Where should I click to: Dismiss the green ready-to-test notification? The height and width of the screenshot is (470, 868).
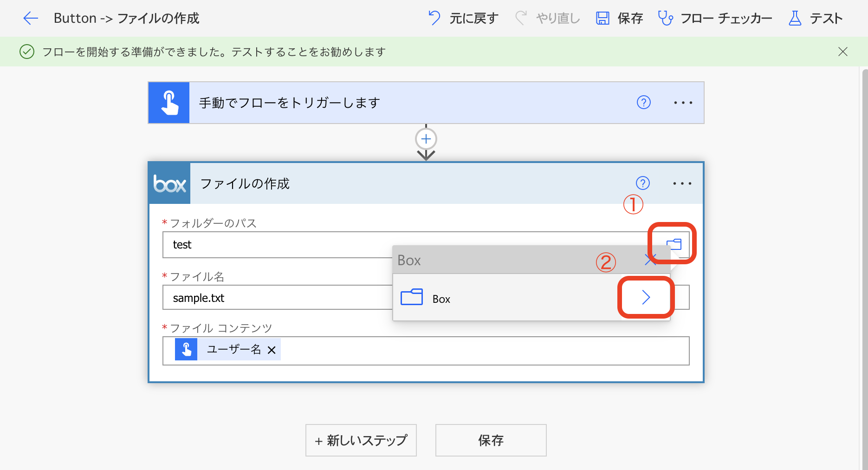click(843, 52)
